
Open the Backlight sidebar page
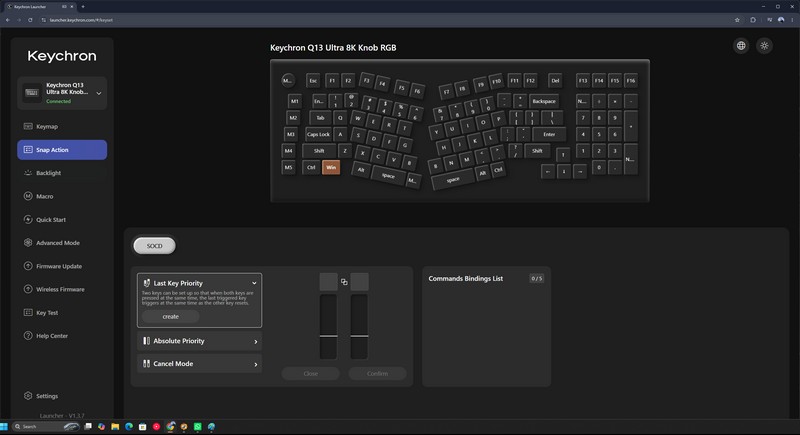[62, 173]
